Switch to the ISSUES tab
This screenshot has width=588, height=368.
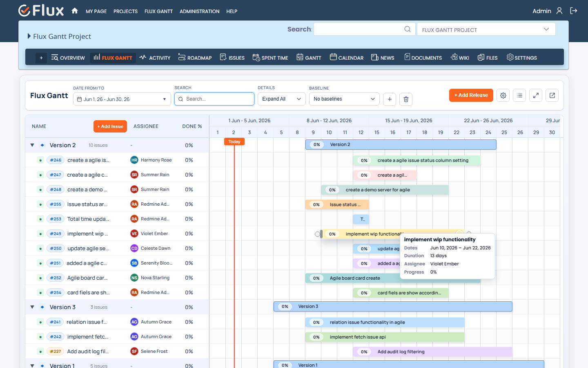tap(232, 58)
